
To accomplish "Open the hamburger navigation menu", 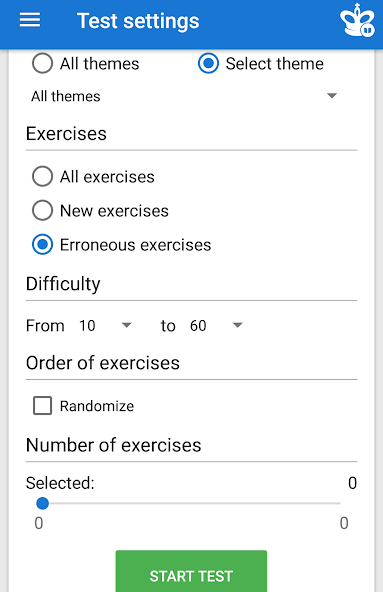I will (x=30, y=20).
